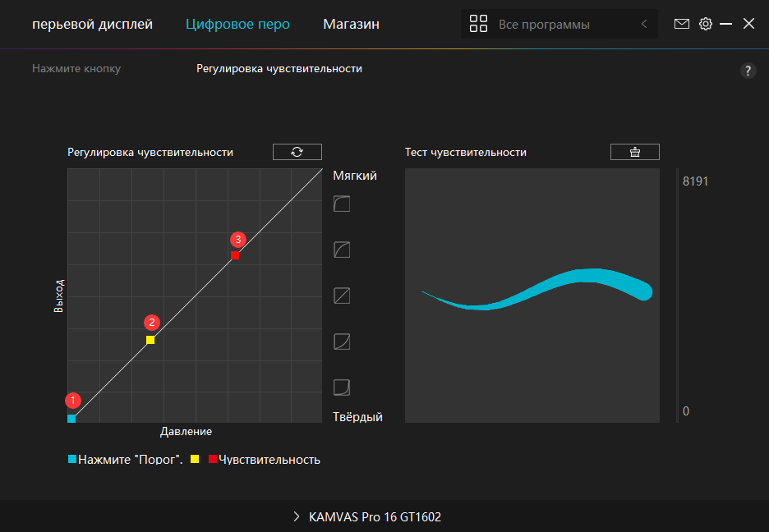Viewport: 769px width, 532px height.
Task: Click the yellow middle control point
Action: 150,340
